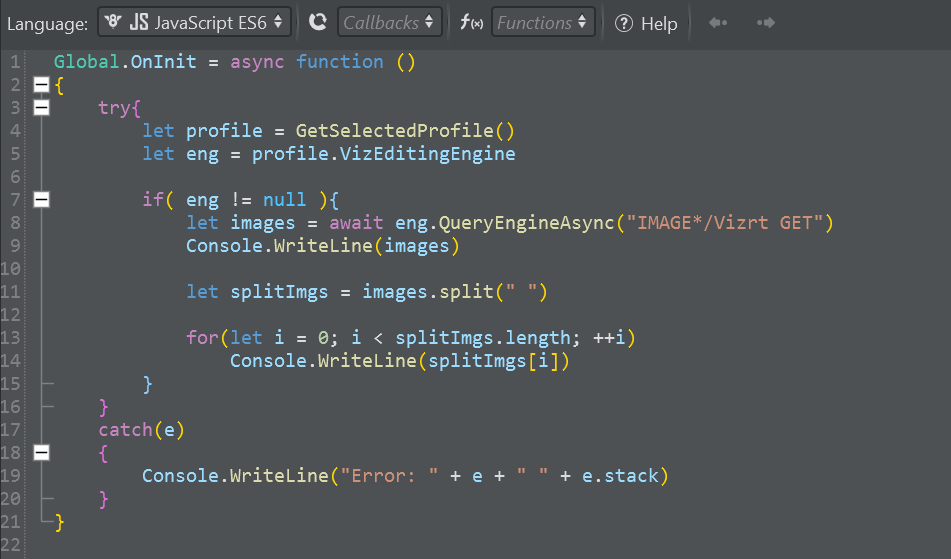
Task: Navigate forward with the right arrow
Action: [x=766, y=22]
